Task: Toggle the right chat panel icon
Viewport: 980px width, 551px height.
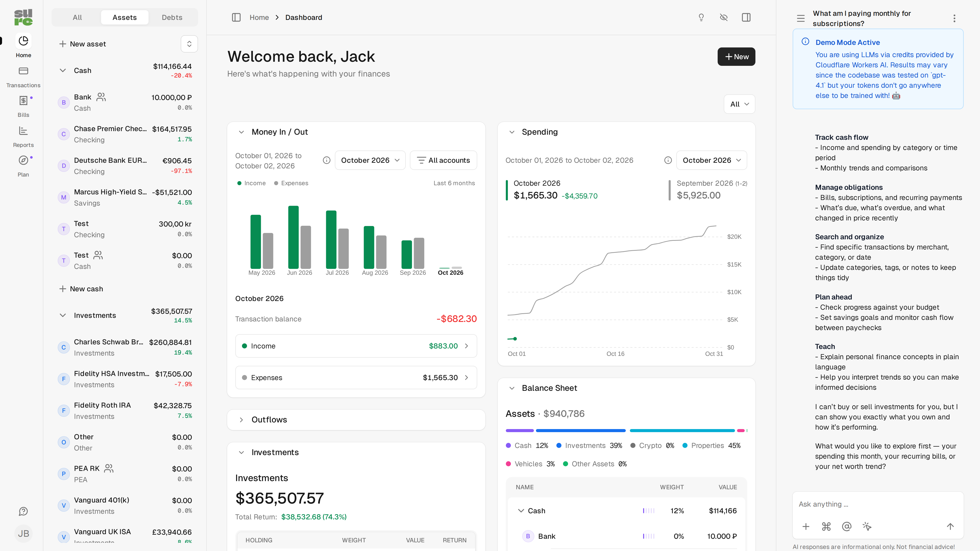Action: point(746,18)
